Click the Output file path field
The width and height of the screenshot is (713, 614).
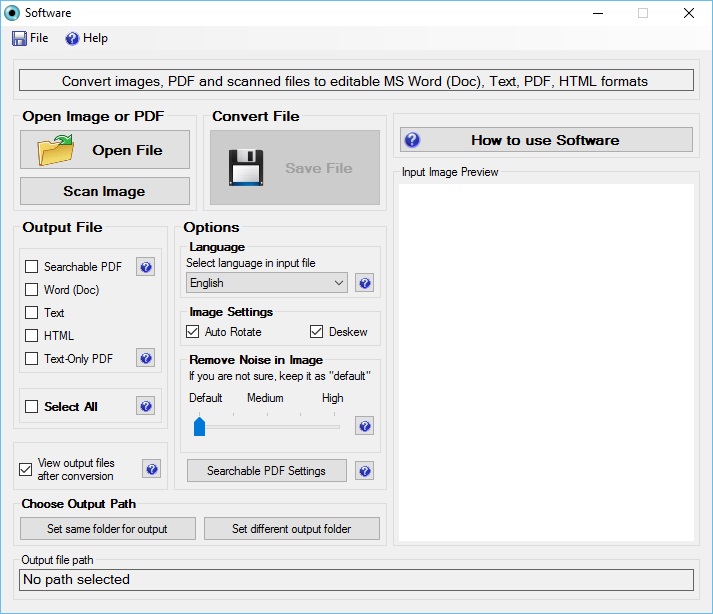point(356,579)
